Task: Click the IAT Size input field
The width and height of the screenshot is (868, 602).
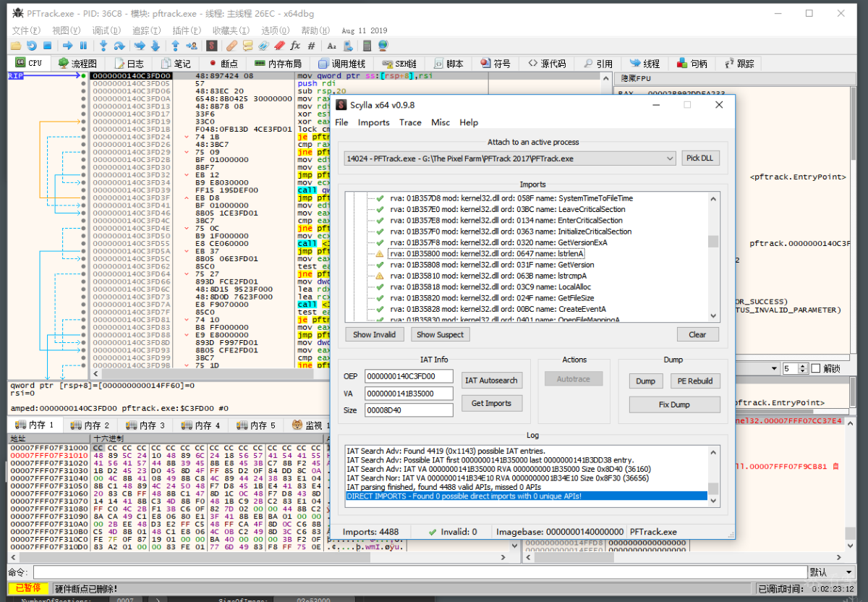Action: 409,410
